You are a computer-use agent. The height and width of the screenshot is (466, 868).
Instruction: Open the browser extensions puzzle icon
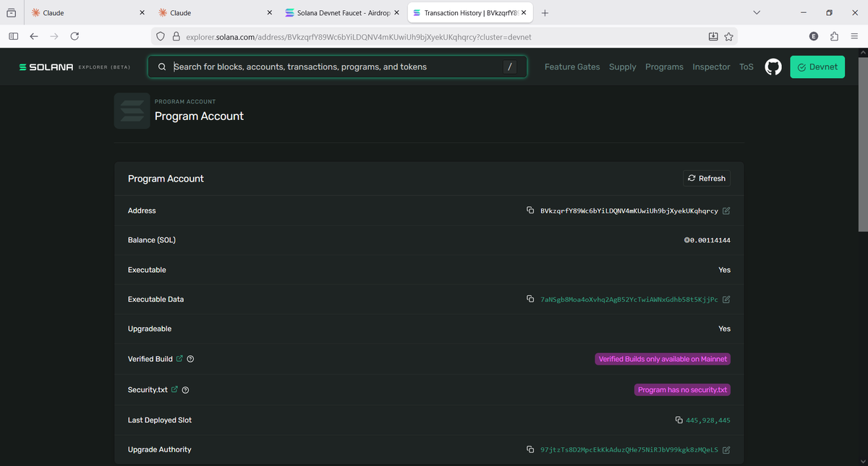tap(834, 36)
